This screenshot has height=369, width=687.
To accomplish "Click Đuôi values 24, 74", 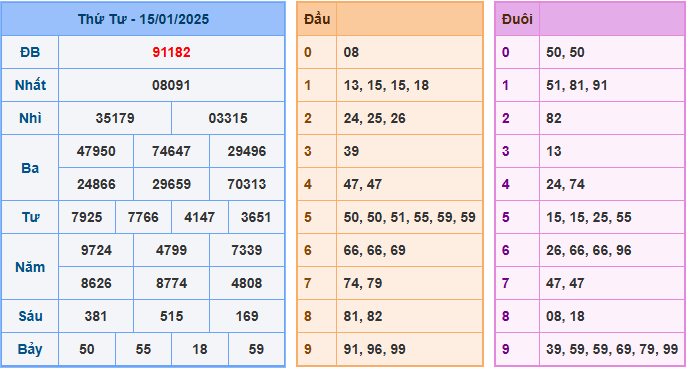I will point(565,184).
